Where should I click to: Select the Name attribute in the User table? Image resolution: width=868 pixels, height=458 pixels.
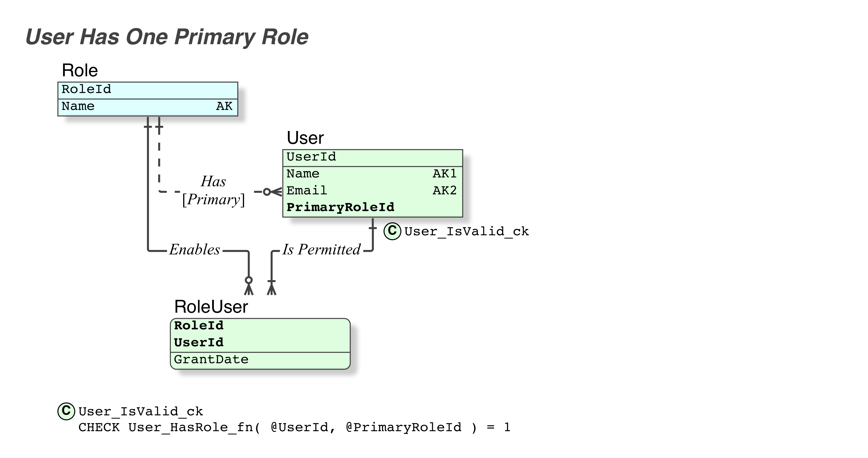tap(303, 174)
